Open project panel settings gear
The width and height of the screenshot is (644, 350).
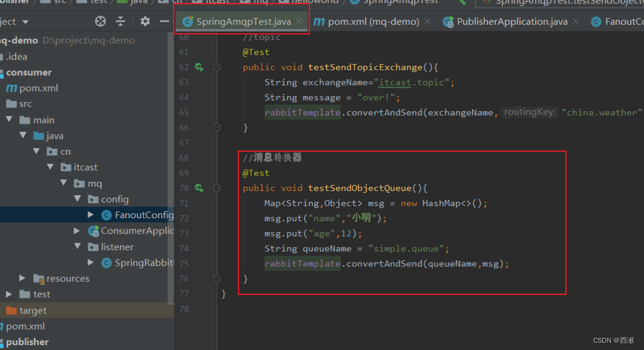click(x=145, y=21)
